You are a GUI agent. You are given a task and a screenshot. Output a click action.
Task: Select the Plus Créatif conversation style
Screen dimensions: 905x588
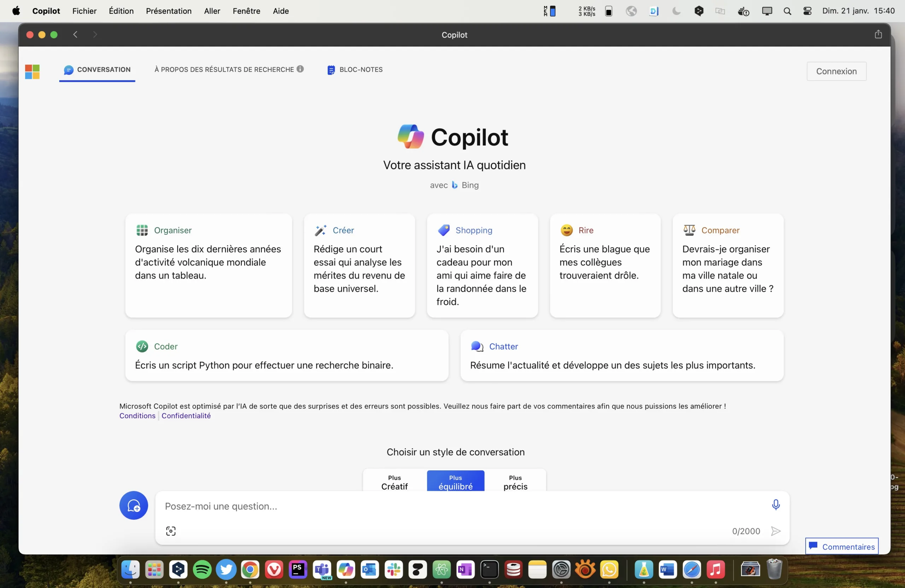pyautogui.click(x=394, y=482)
